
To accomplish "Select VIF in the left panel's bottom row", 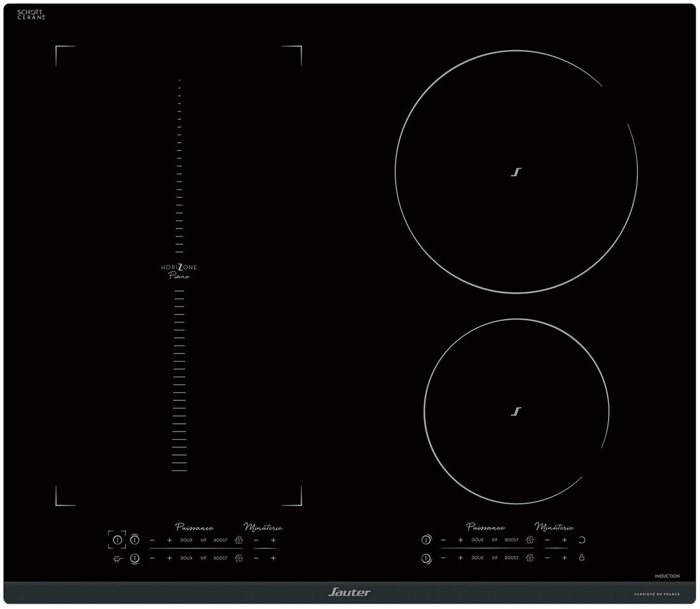I will point(204,558).
